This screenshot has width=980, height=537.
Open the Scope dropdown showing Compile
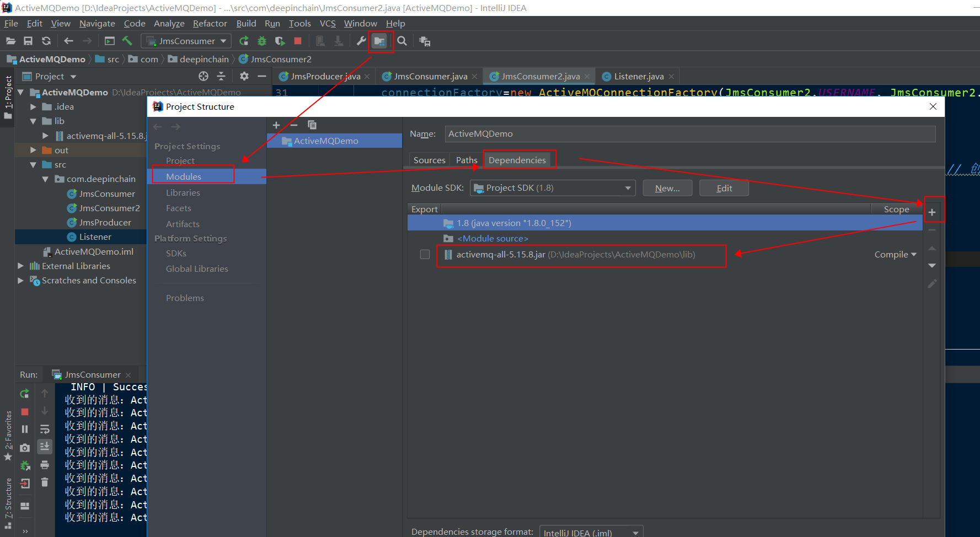point(895,254)
